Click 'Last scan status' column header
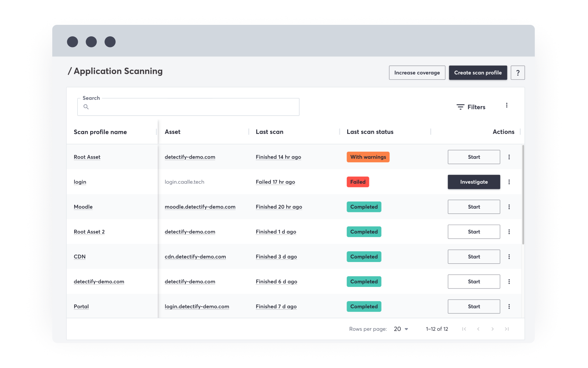Image resolution: width=588 pixels, height=368 pixels. pyautogui.click(x=370, y=132)
